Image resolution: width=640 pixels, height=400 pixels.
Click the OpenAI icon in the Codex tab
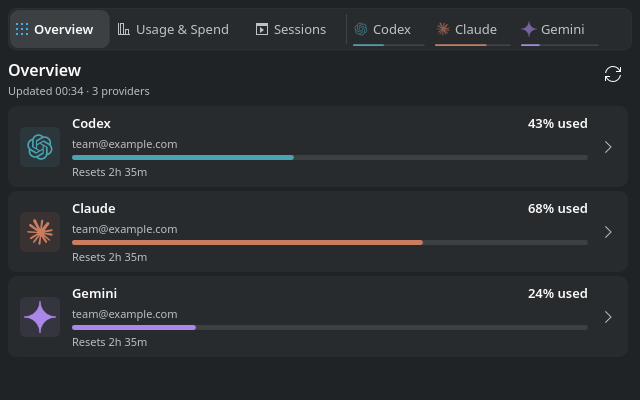coord(361,29)
